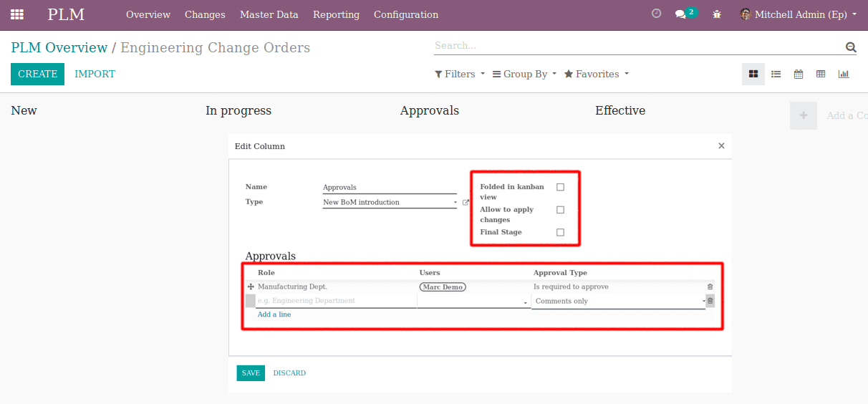Image resolution: width=868 pixels, height=404 pixels.
Task: Click Mitchell Admin avatar picture
Action: tap(746, 14)
